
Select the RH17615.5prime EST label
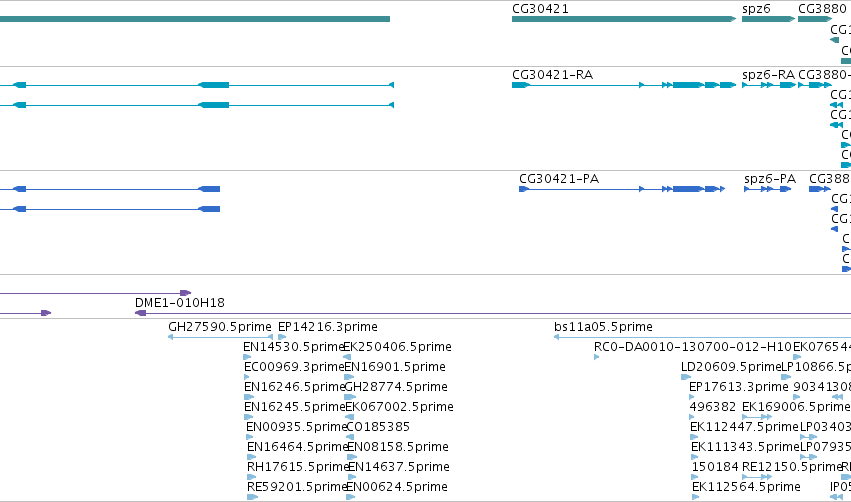click(298, 467)
